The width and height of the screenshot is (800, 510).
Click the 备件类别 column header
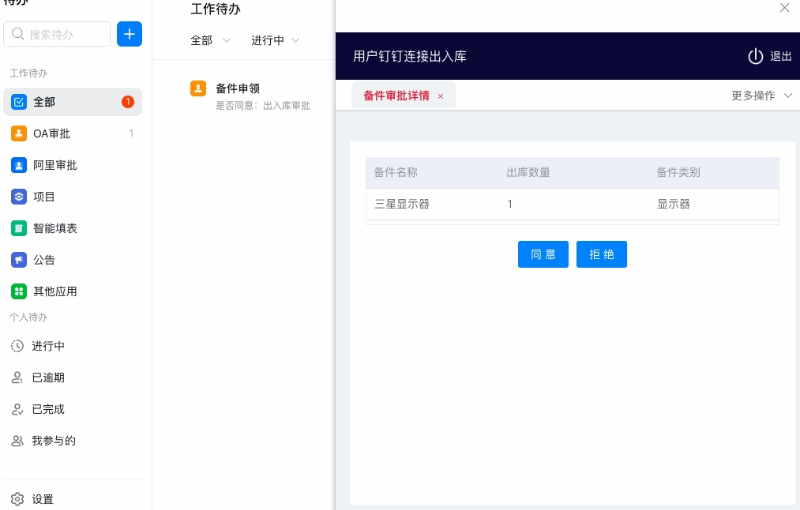679,172
